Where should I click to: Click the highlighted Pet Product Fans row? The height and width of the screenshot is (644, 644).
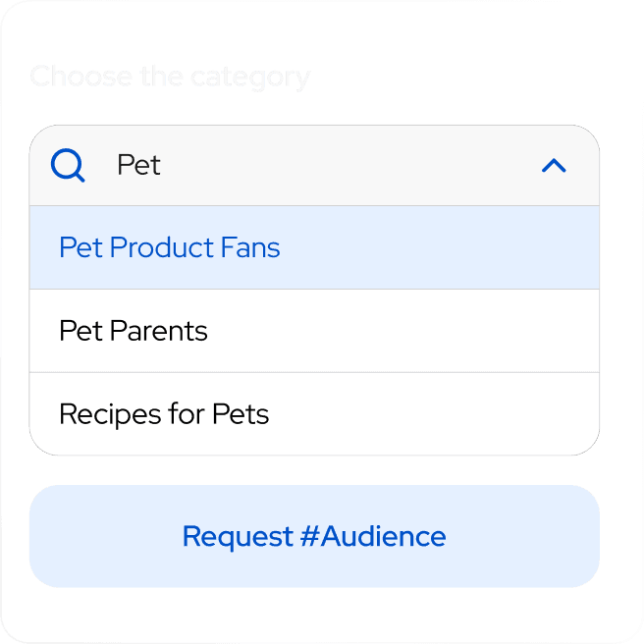[314, 248]
